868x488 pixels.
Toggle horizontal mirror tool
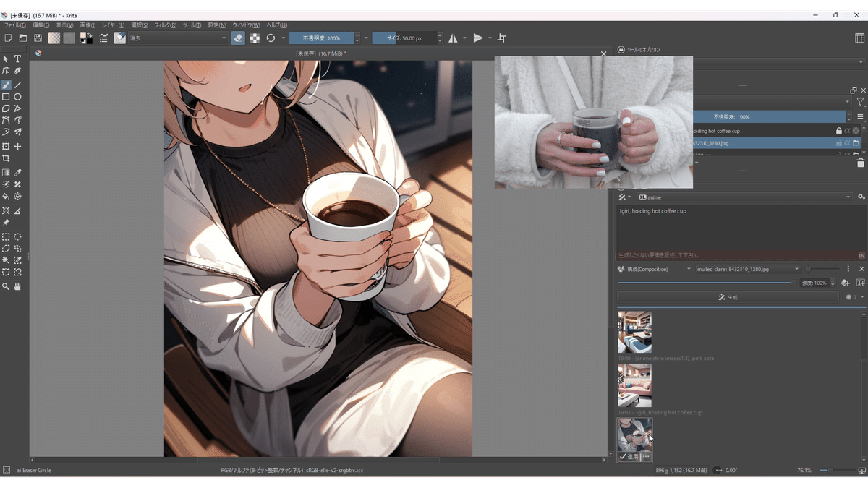click(453, 38)
